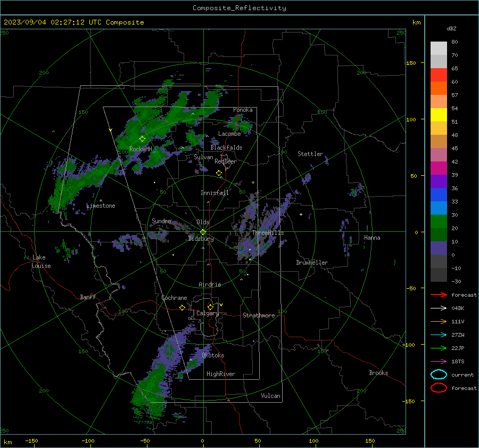
Task: Click the Sylvan town label
Action: [x=203, y=157]
